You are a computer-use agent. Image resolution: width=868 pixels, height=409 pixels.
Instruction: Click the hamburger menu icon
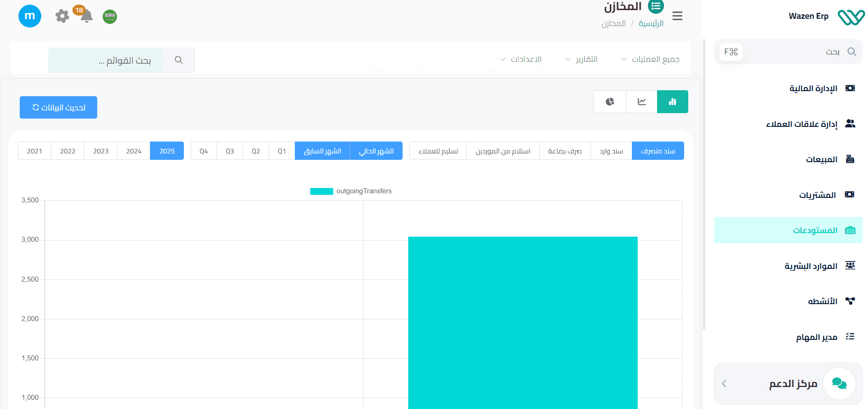click(677, 16)
